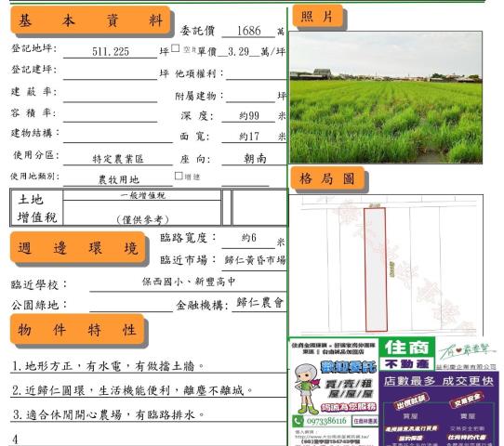Click the 買屋 heading in purple advertisement
Viewport: 504px width, 446px height.
pos(410,416)
